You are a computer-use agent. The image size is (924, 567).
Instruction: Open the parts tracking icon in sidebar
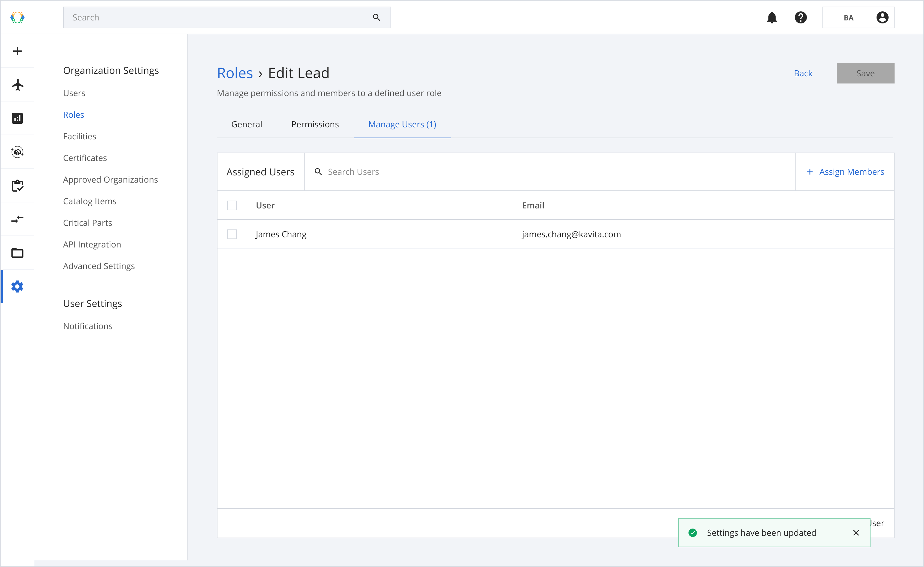(17, 152)
